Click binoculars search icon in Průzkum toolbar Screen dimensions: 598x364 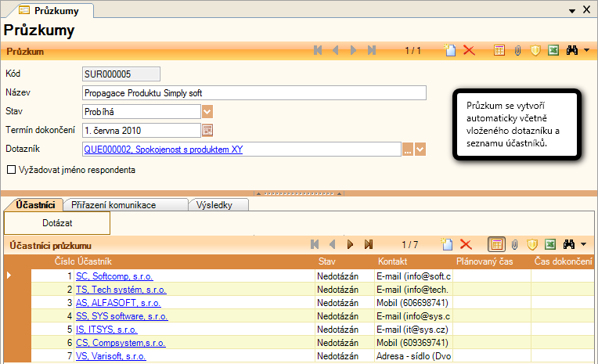coord(571,51)
